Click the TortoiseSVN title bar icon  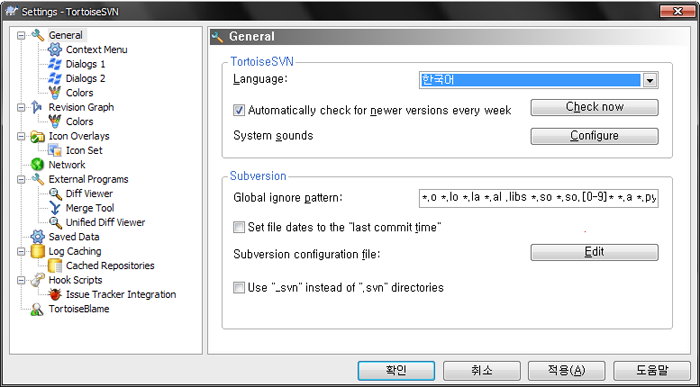pos(11,11)
